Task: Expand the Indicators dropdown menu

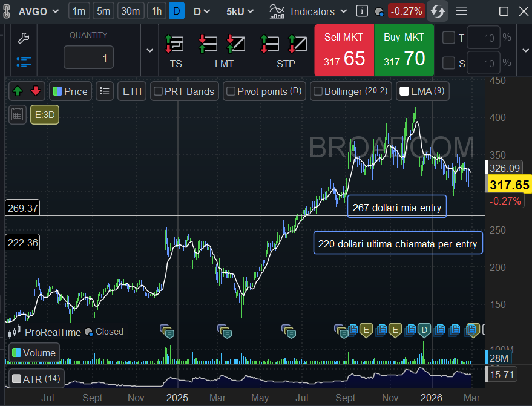Action: pyautogui.click(x=309, y=11)
